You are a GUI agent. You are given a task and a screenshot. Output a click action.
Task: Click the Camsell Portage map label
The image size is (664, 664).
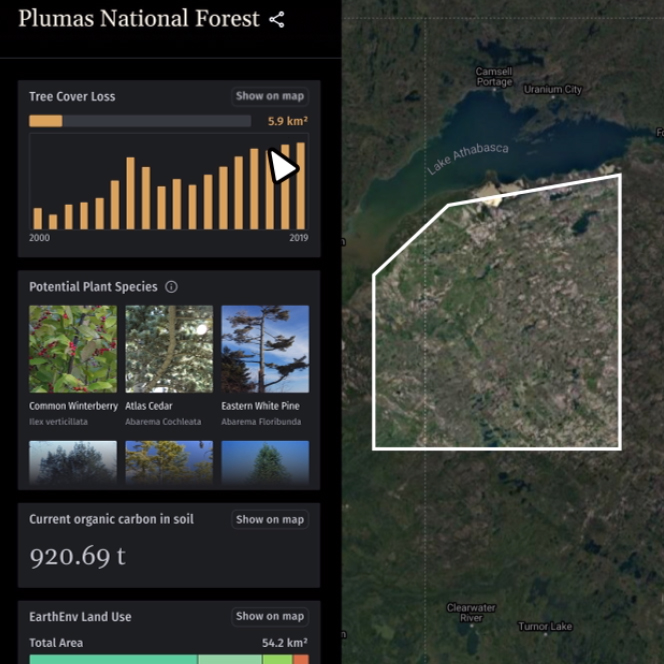pos(494,77)
